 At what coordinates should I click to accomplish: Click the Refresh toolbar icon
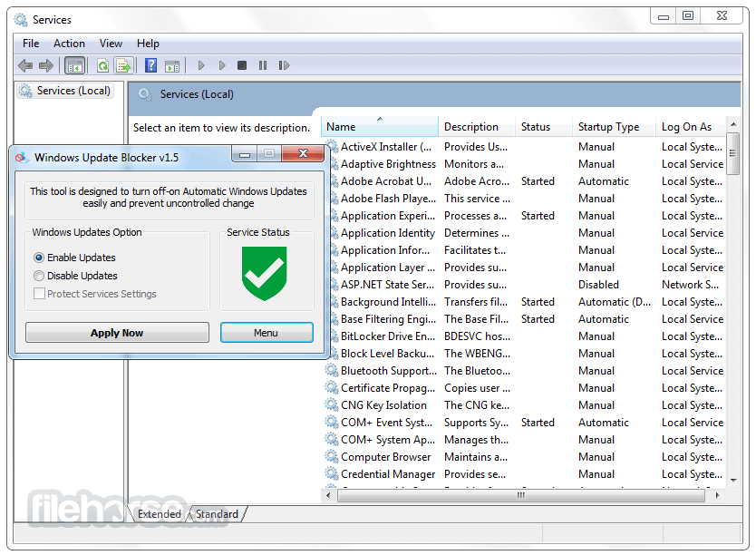(x=102, y=65)
